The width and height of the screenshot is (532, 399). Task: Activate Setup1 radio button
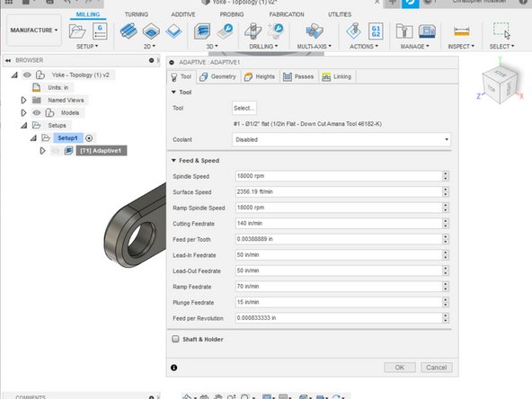click(89, 138)
